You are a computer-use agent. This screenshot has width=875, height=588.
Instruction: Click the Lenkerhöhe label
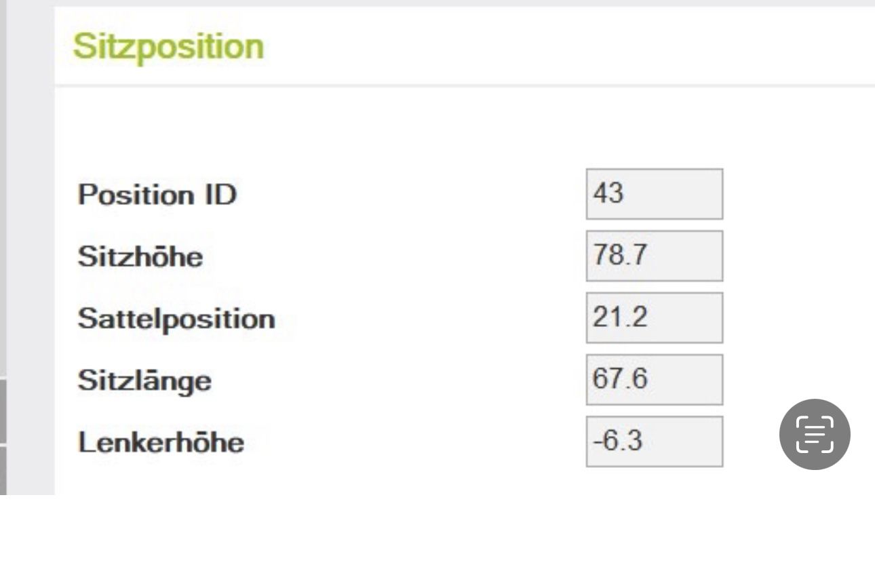click(x=161, y=443)
